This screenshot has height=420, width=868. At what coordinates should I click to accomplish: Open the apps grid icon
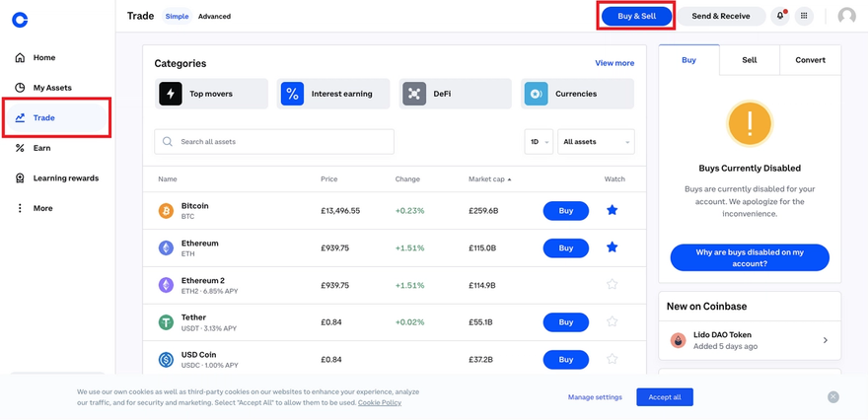tap(804, 16)
